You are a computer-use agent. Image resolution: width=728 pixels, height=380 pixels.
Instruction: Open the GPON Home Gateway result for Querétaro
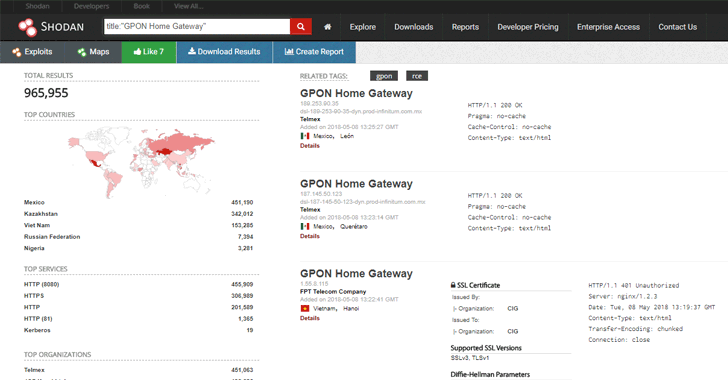tap(356, 184)
